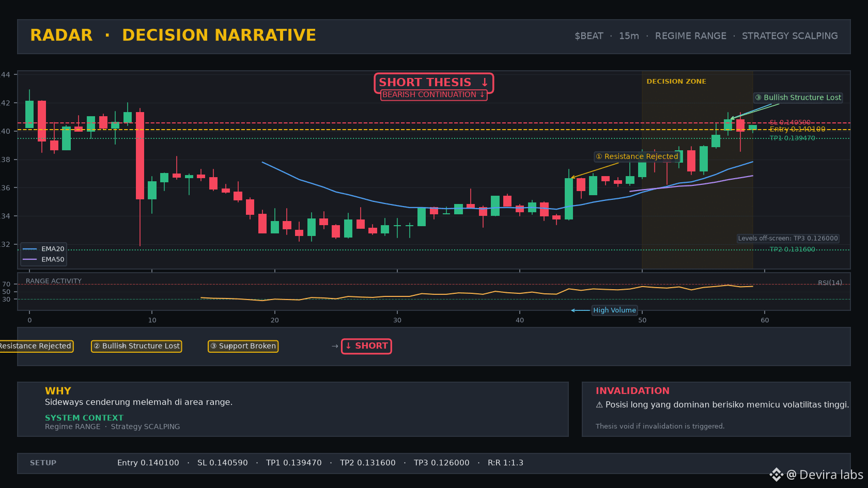Click the chart annotation Resistance Rejected
The height and width of the screenshot is (488, 868).
(x=637, y=156)
